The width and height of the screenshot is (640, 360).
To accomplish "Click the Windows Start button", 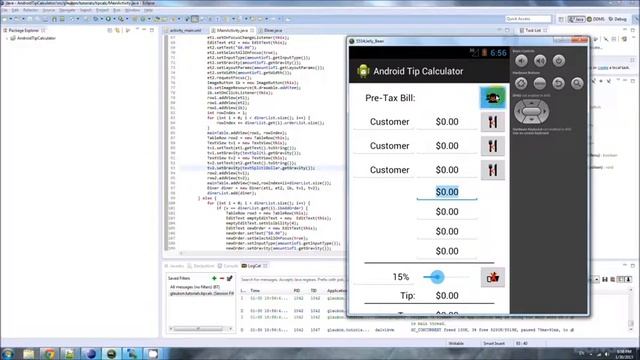I will [x=7, y=353].
